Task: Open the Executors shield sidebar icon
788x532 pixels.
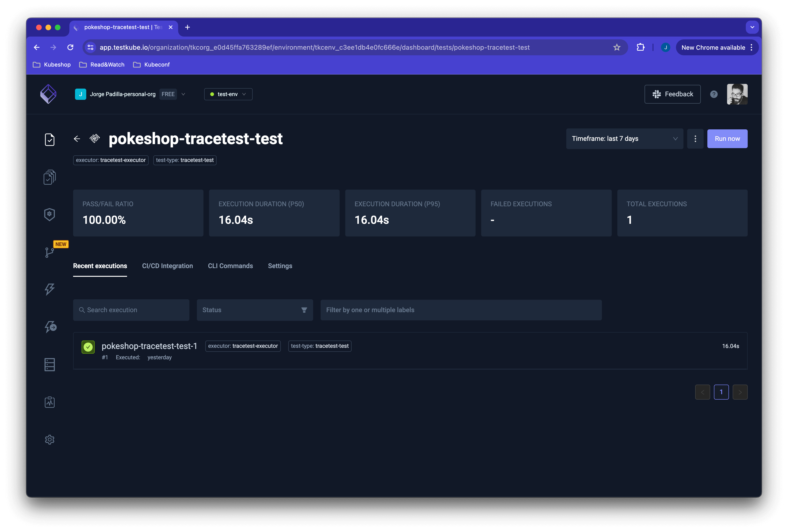Action: [x=49, y=214]
